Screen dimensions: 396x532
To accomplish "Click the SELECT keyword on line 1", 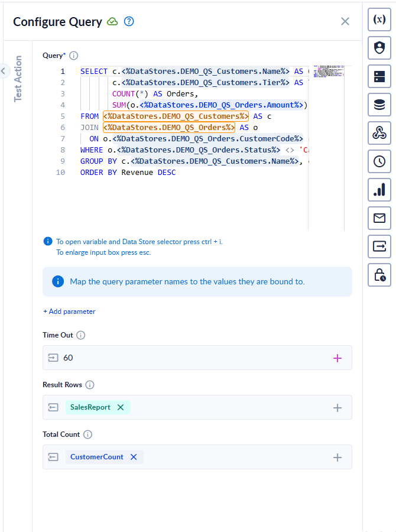I will coord(93,72).
